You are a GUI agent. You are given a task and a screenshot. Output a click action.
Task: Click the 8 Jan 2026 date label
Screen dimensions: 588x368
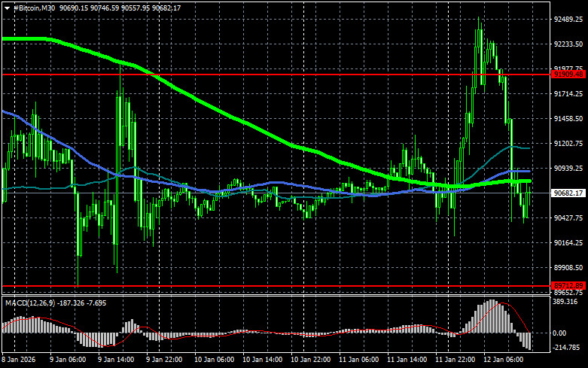point(18,360)
